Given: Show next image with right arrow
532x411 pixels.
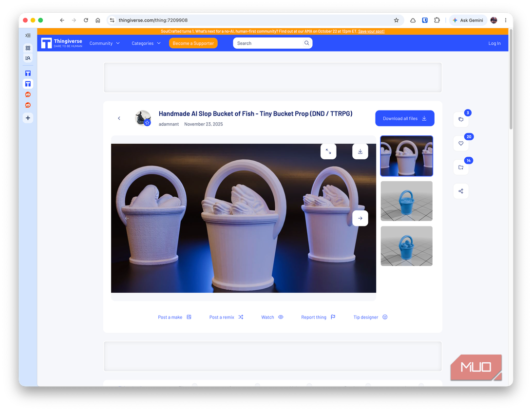Looking at the screenshot, I should [x=360, y=218].
